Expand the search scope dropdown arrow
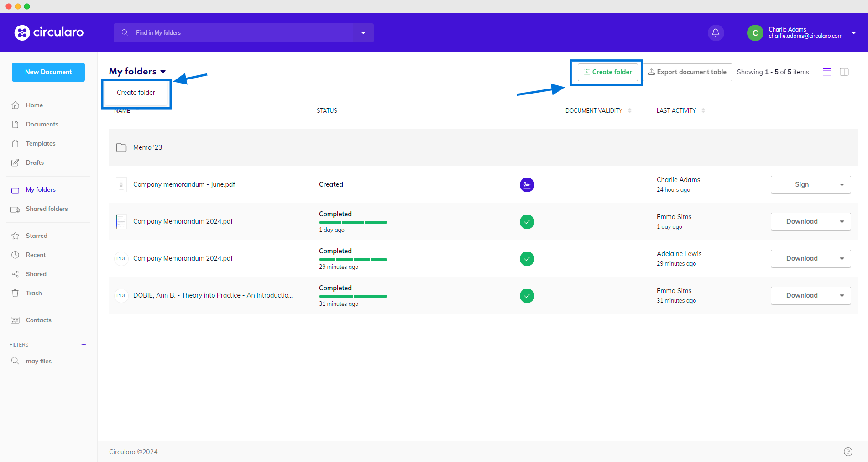 [x=363, y=33]
